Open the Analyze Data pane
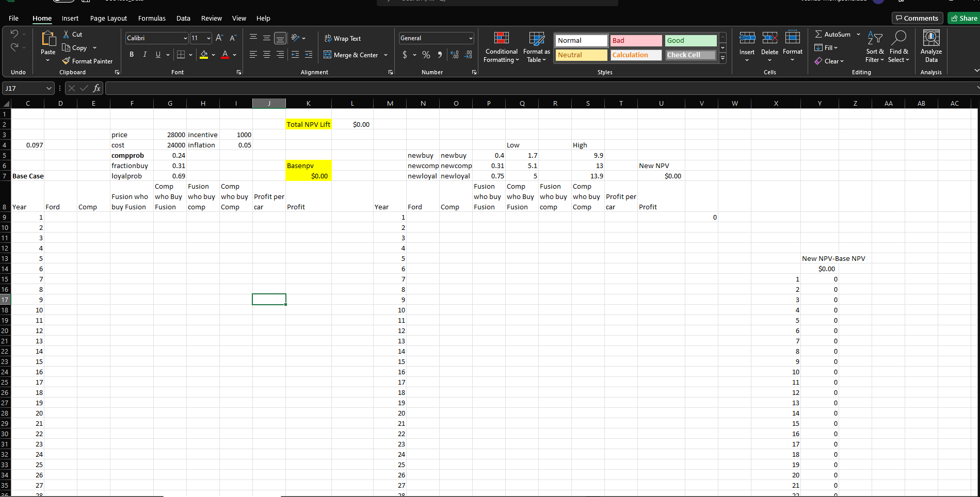 [930, 46]
